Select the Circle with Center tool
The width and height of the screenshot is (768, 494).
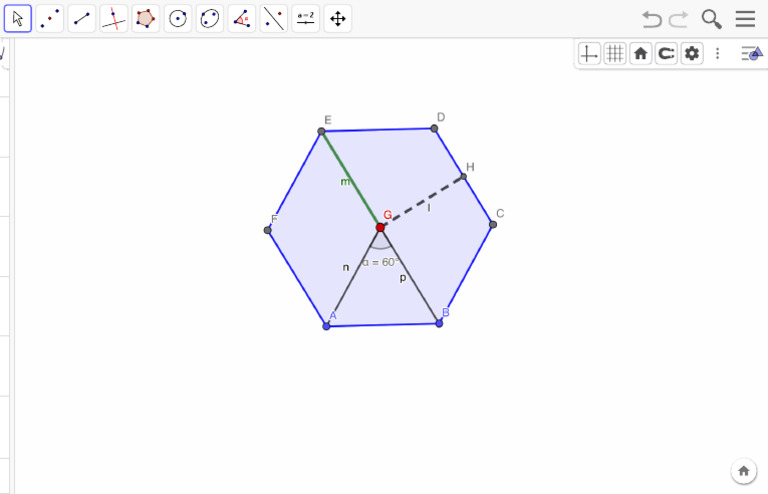tap(178, 19)
